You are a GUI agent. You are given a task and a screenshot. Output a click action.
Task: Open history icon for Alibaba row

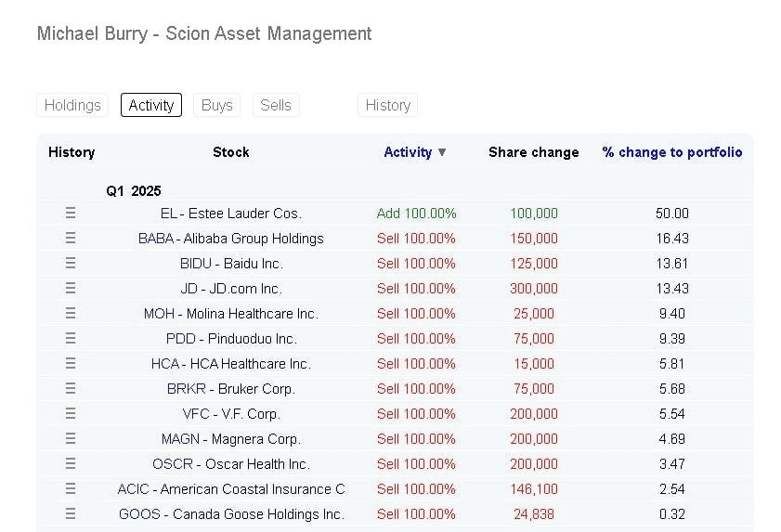71,239
